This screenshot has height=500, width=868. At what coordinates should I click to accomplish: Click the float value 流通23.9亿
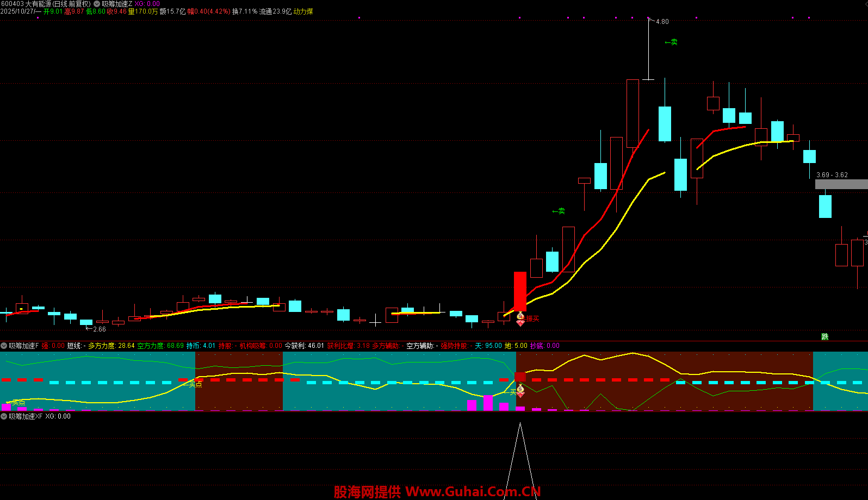275,11
